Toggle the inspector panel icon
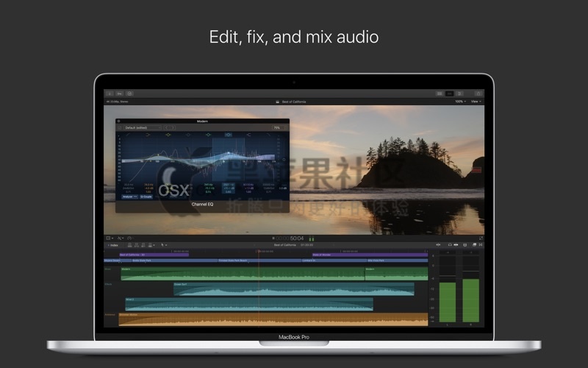This screenshot has height=368, width=588. pos(460,93)
